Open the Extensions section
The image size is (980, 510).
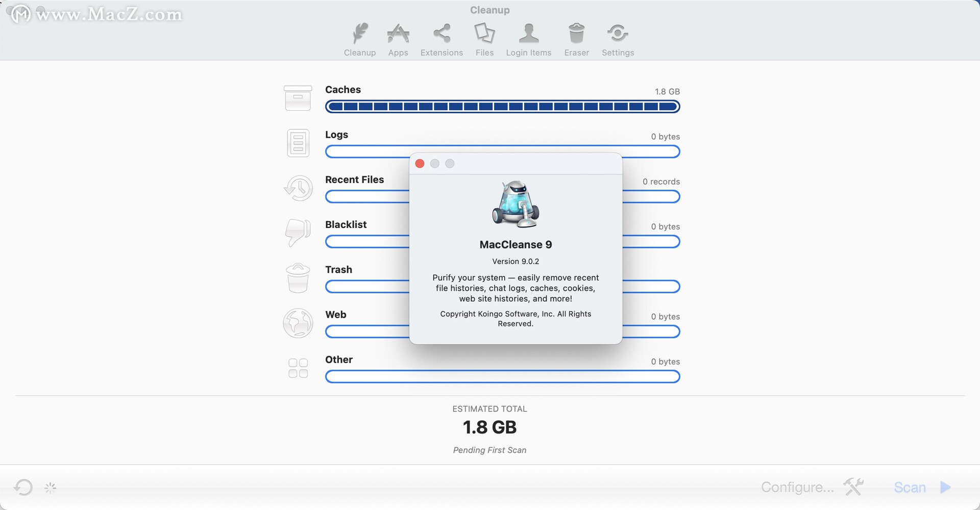442,40
